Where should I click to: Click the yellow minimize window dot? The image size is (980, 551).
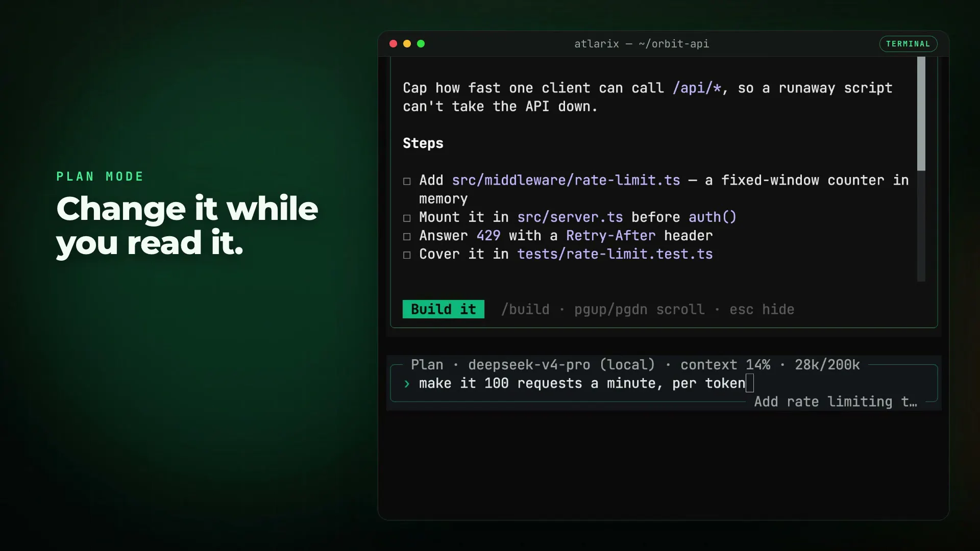tap(407, 44)
